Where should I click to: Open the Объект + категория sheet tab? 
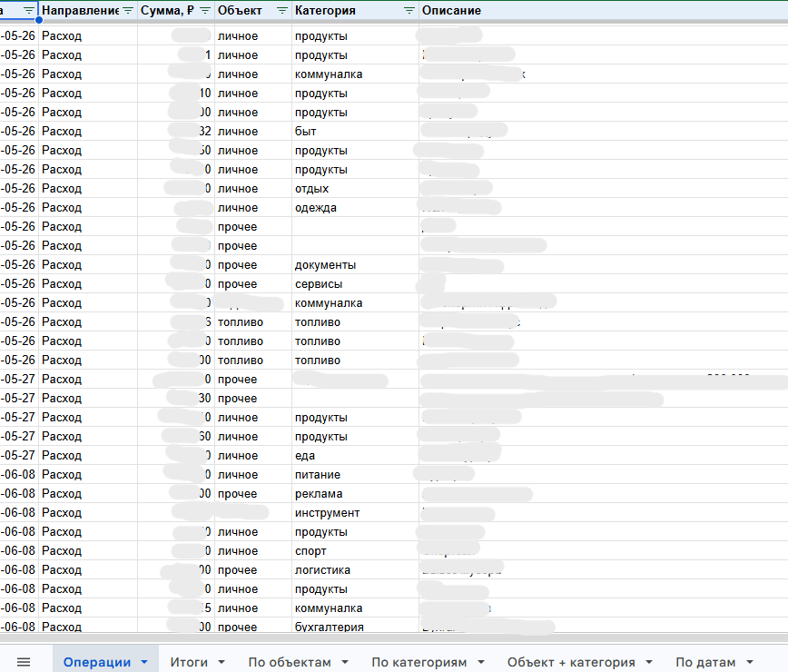pos(571,662)
